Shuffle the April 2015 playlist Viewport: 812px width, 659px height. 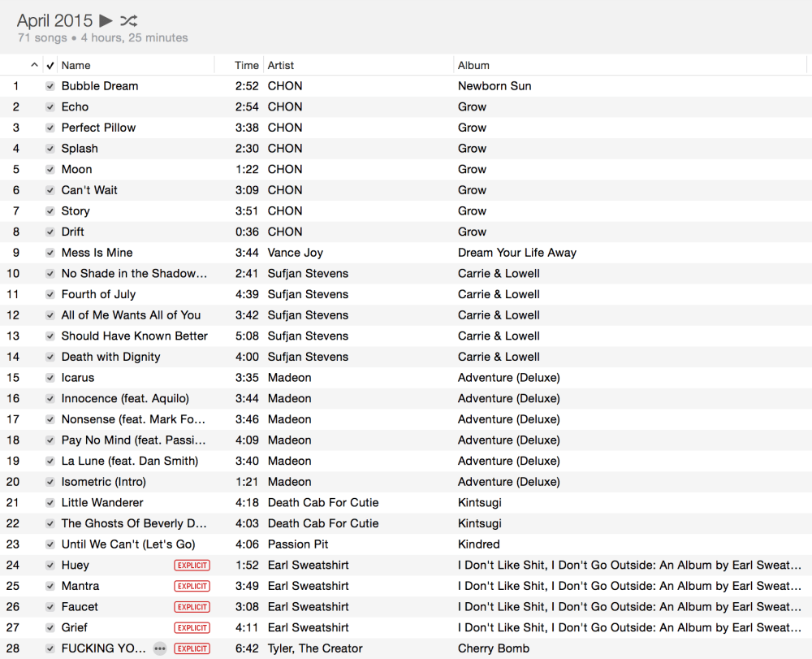[128, 20]
